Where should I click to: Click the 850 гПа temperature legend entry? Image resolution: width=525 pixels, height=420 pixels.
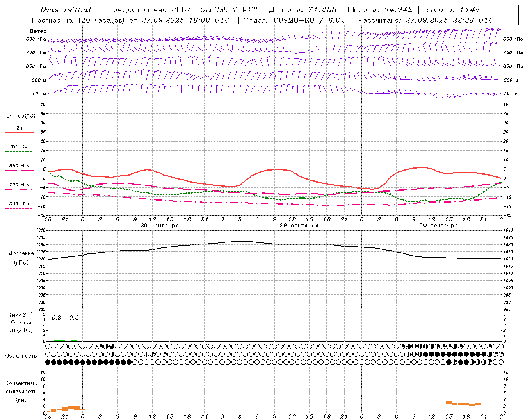(x=19, y=166)
